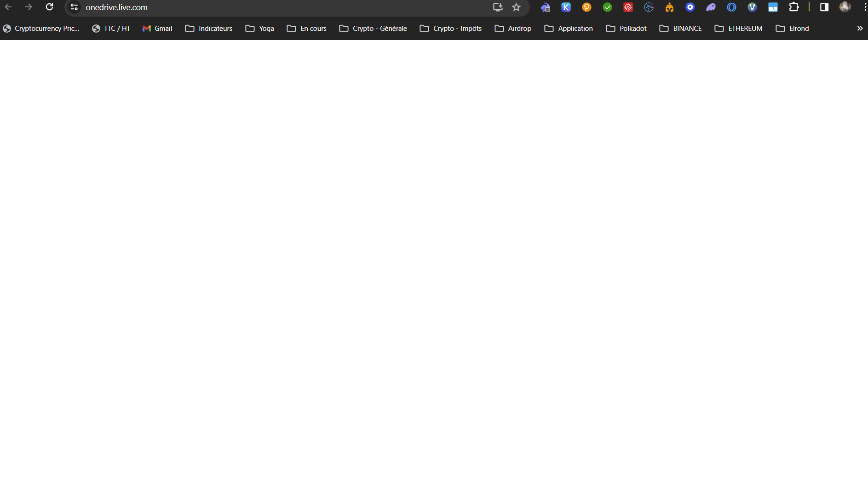868x482 pixels.
Task: Click the red target extension icon
Action: 628,7
